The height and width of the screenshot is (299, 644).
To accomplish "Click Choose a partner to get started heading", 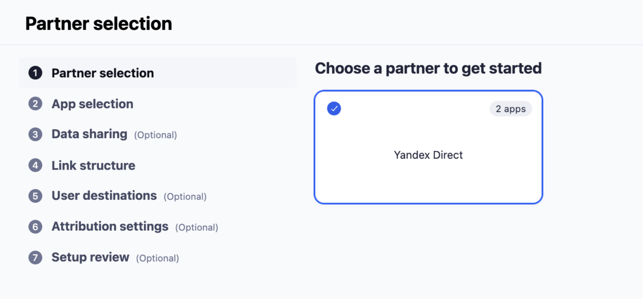I will [x=428, y=68].
